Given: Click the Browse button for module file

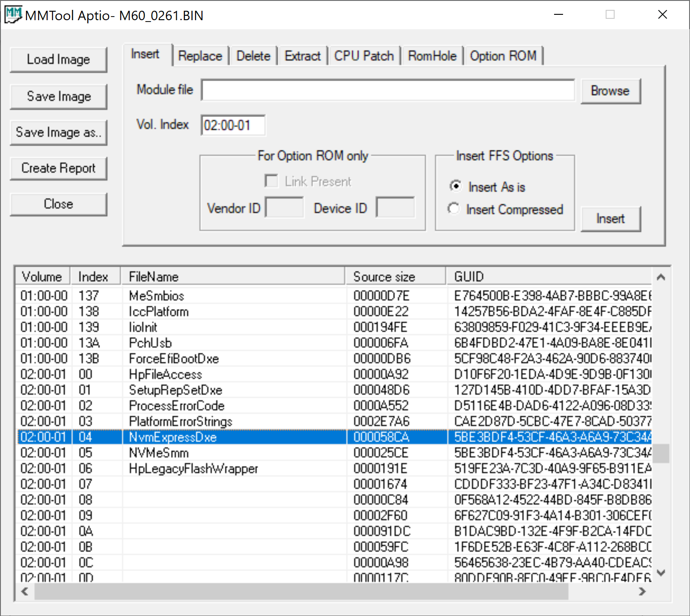Looking at the screenshot, I should [610, 91].
